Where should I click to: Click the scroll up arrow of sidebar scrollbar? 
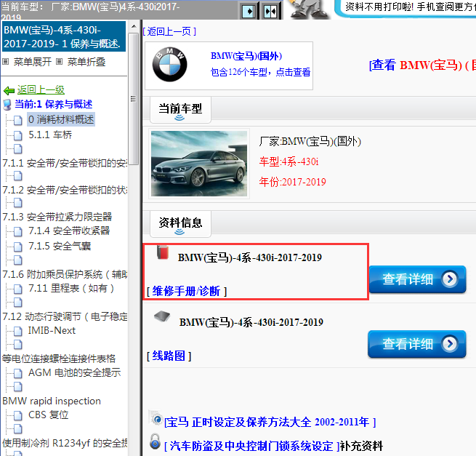coord(134,27)
